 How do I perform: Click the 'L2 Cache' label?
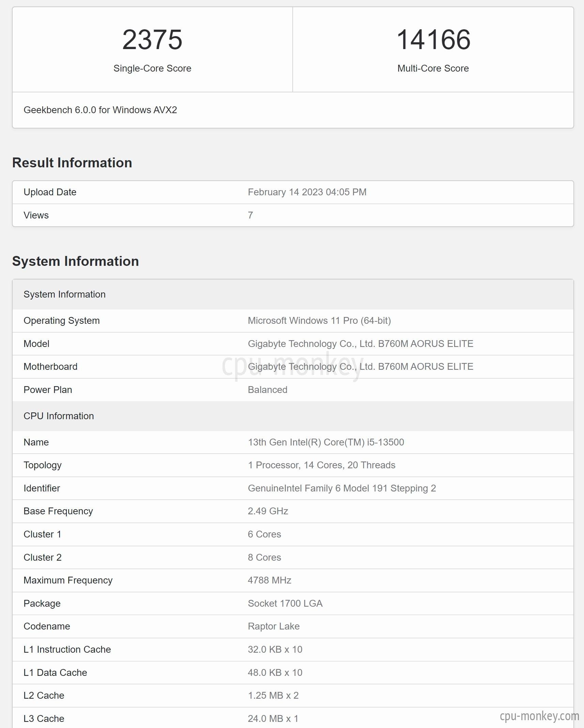[44, 695]
